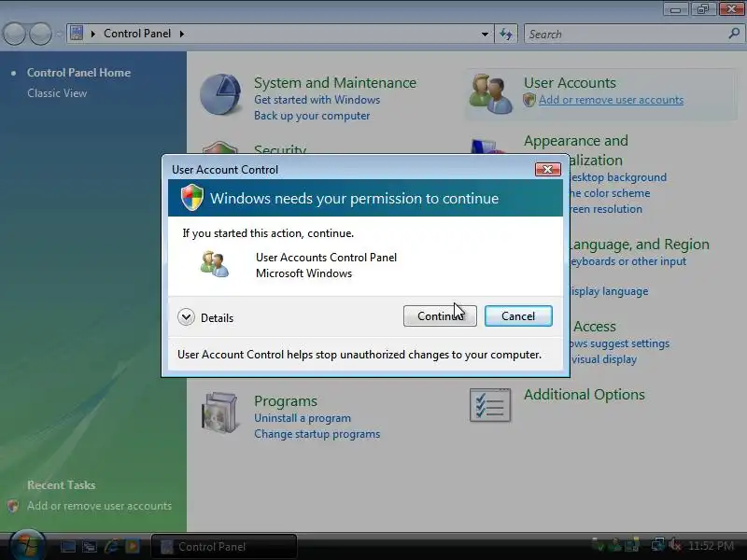
Task: Click the 11:52 PM clock
Action: tap(711, 546)
